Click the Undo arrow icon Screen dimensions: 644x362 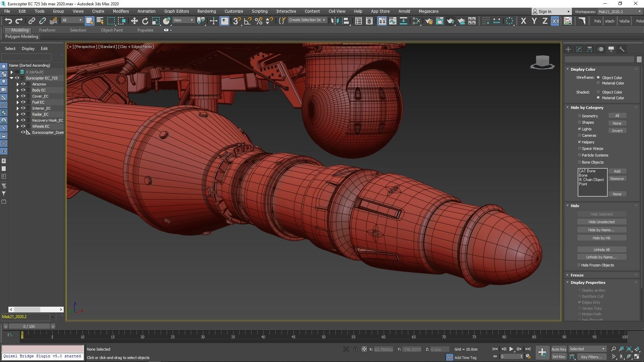pyautogui.click(x=8, y=21)
